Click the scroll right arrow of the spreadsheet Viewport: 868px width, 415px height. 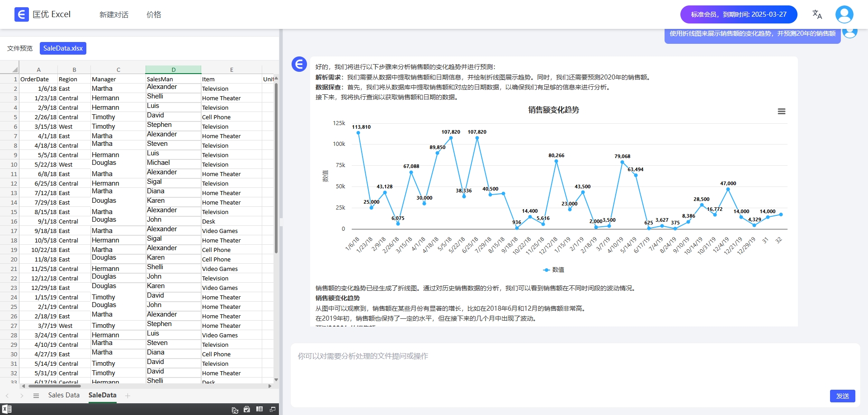pyautogui.click(x=270, y=386)
